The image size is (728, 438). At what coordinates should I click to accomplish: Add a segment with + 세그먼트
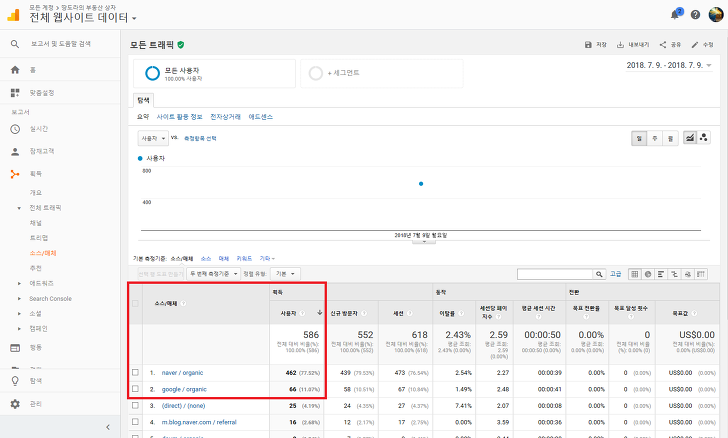click(x=382, y=73)
